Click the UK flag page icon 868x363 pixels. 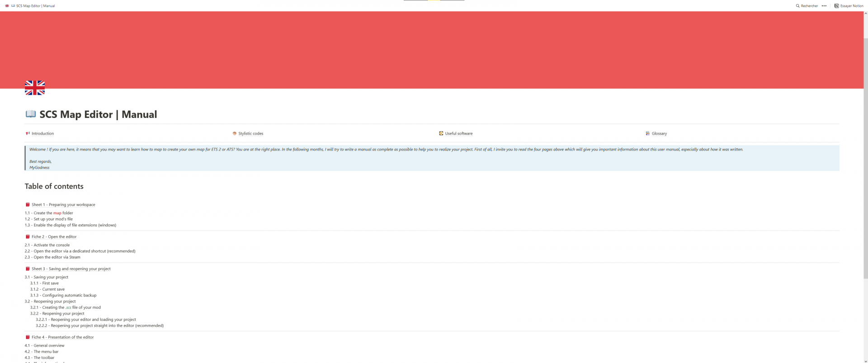[x=35, y=88]
